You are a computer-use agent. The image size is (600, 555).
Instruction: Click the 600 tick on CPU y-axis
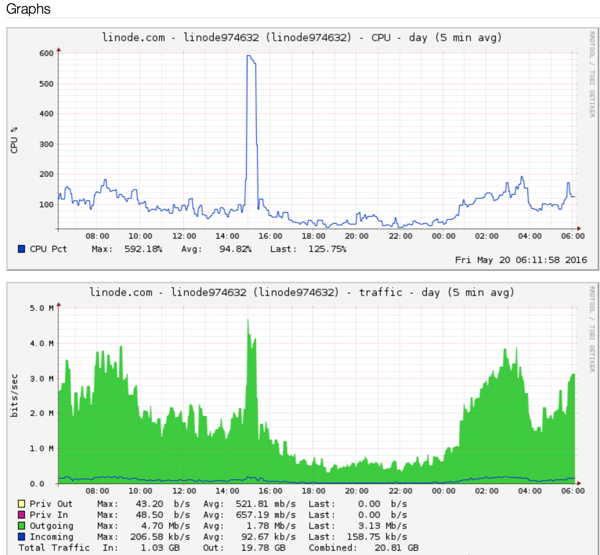[46, 53]
